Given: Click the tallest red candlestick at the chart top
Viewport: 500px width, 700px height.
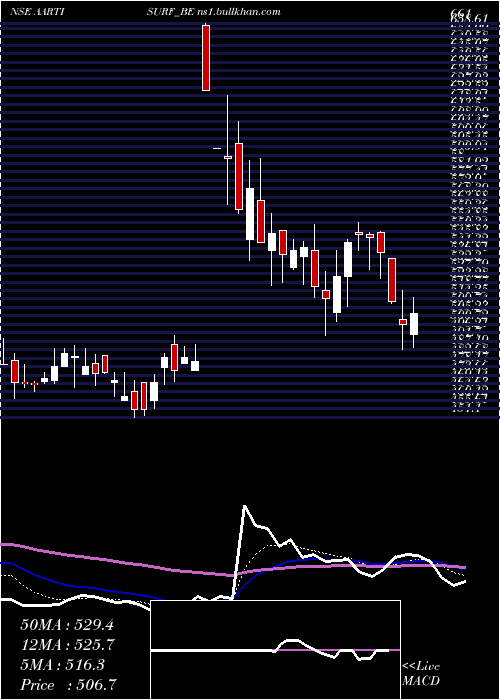Looking at the screenshot, I should [x=206, y=58].
